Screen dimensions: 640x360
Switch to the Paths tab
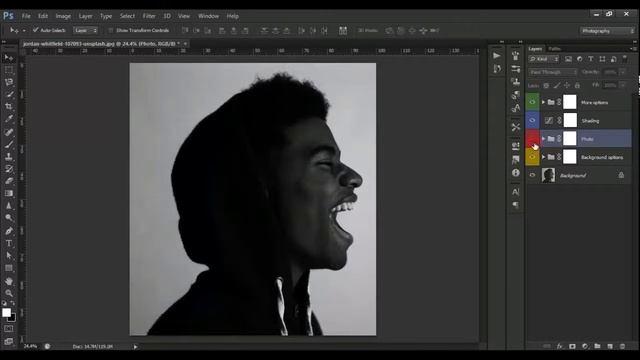(x=554, y=49)
